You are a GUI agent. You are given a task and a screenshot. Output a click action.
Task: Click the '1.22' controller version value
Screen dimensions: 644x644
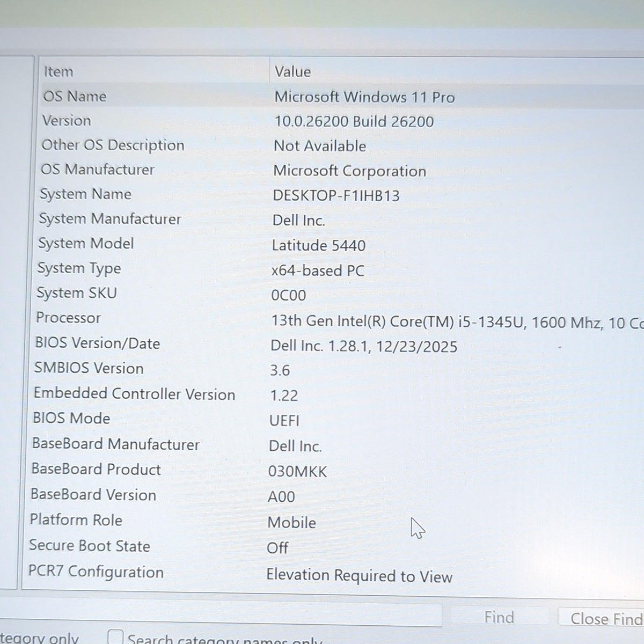[x=284, y=396]
